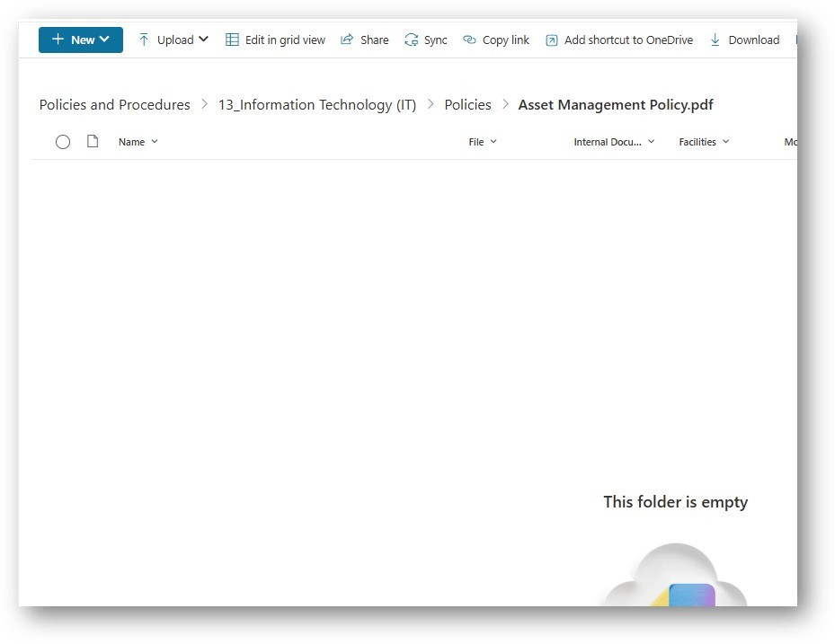Click the Download arrow icon
Screen dimensions: 835x644
pos(715,40)
